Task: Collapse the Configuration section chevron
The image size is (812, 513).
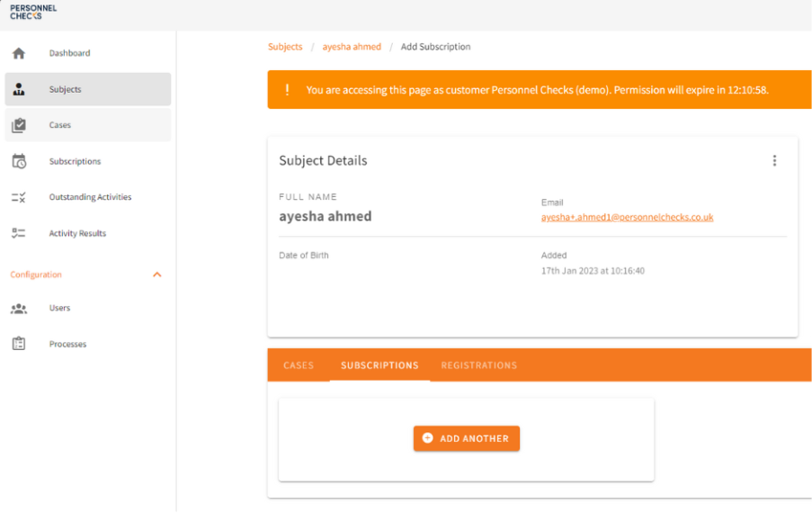Action: 157,274
